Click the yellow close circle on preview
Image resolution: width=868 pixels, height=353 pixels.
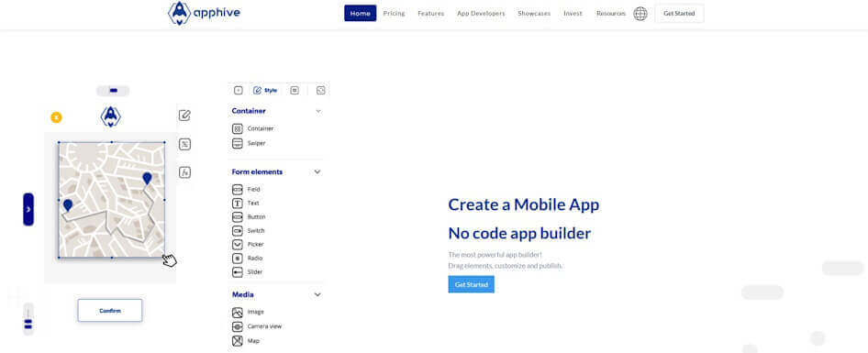pos(57,117)
